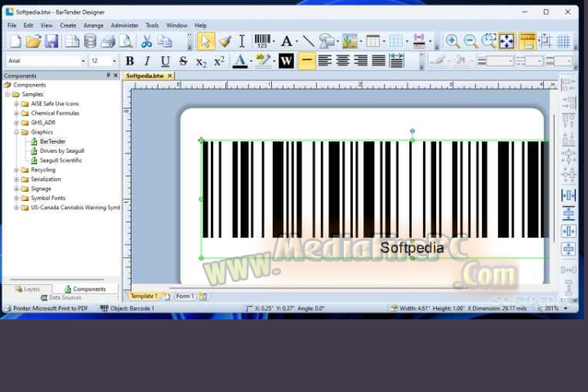Viewport: 588px width, 392px height.
Task: Open text tool dropdown arrow
Action: pos(296,42)
